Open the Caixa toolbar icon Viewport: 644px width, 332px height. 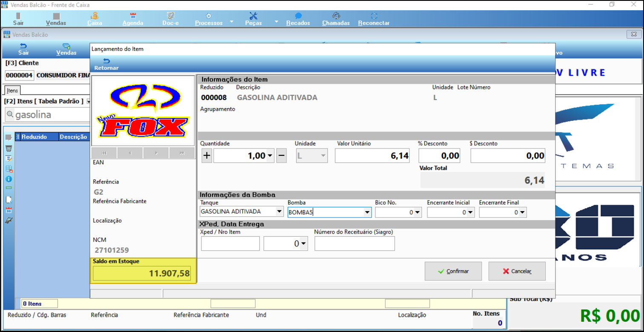click(94, 19)
